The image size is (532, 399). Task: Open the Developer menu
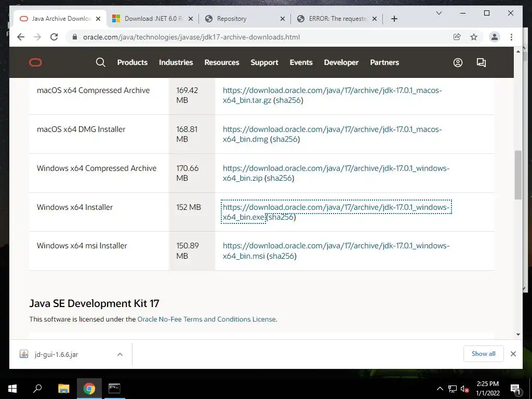tap(341, 62)
